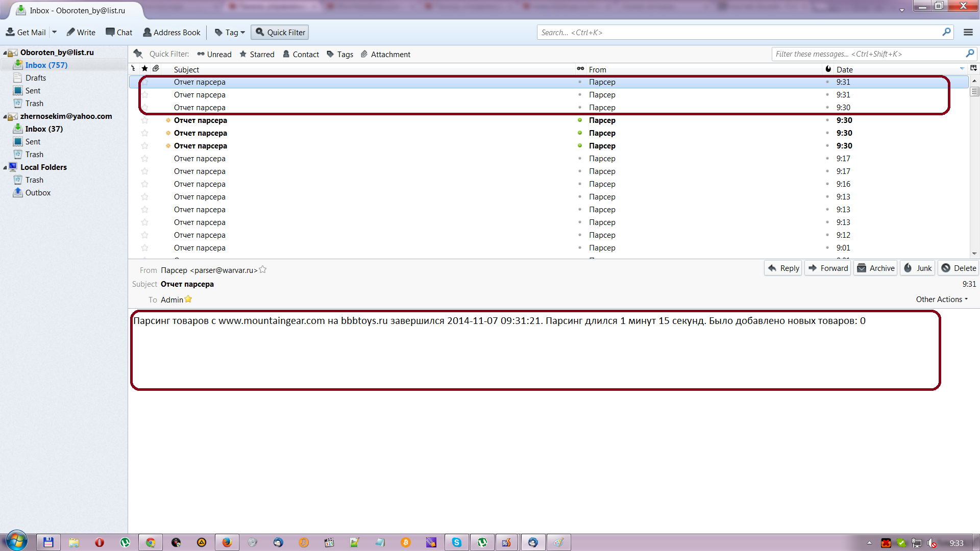Viewport: 980px width, 551px height.
Task: Toggle the Starred quick filter
Action: [x=257, y=54]
